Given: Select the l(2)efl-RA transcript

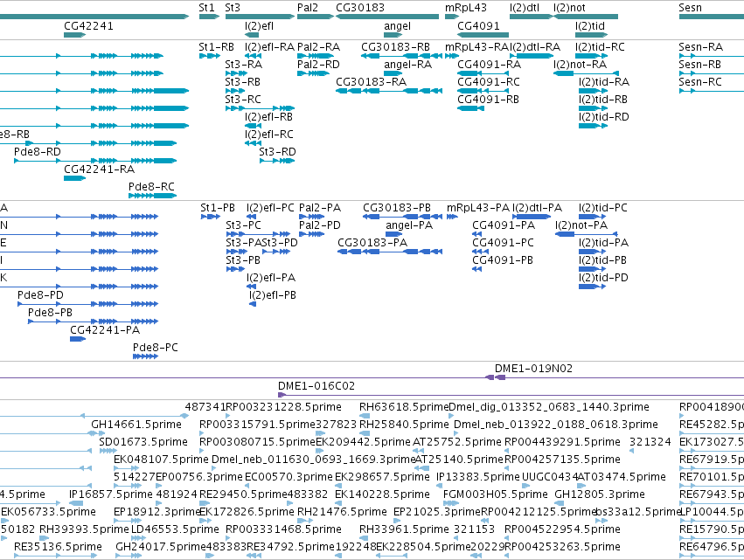Looking at the screenshot, I should pos(253,56).
